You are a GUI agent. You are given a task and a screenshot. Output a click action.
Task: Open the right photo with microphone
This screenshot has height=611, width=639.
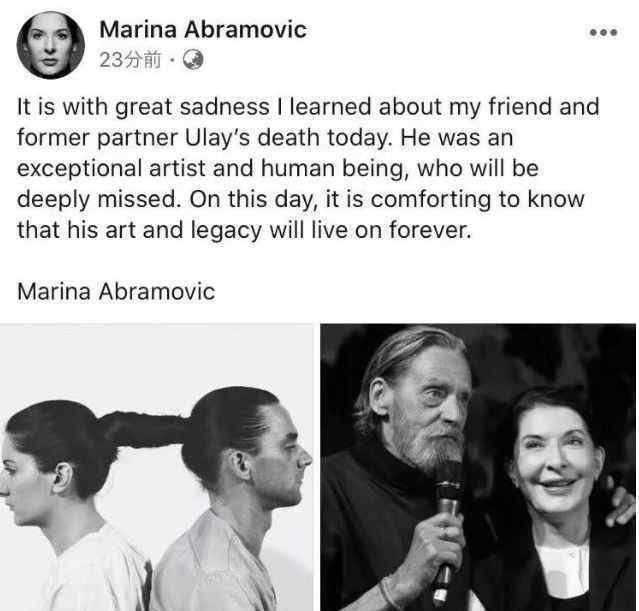[478, 467]
